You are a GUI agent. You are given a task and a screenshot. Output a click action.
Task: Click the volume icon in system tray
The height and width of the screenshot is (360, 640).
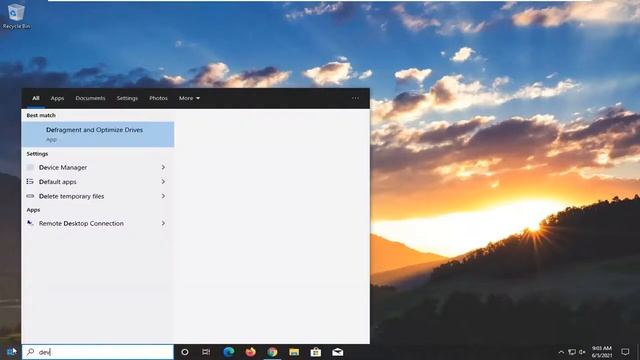pyautogui.click(x=582, y=352)
